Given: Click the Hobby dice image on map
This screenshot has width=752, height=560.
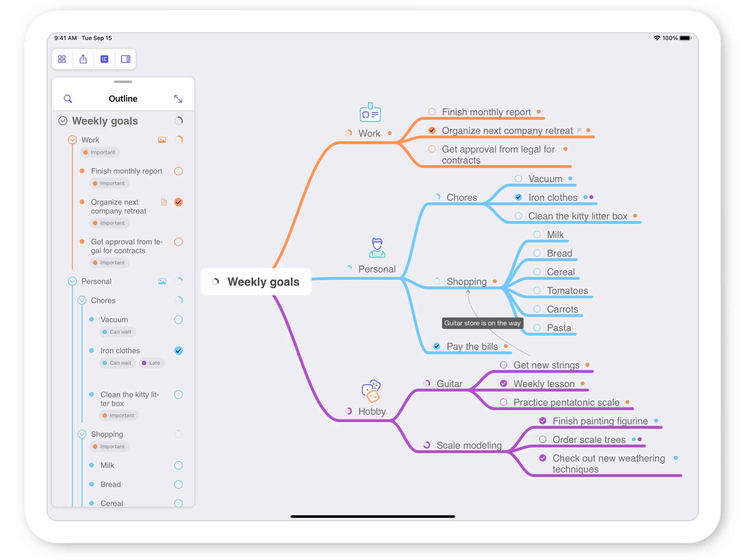Looking at the screenshot, I should 371,391.
